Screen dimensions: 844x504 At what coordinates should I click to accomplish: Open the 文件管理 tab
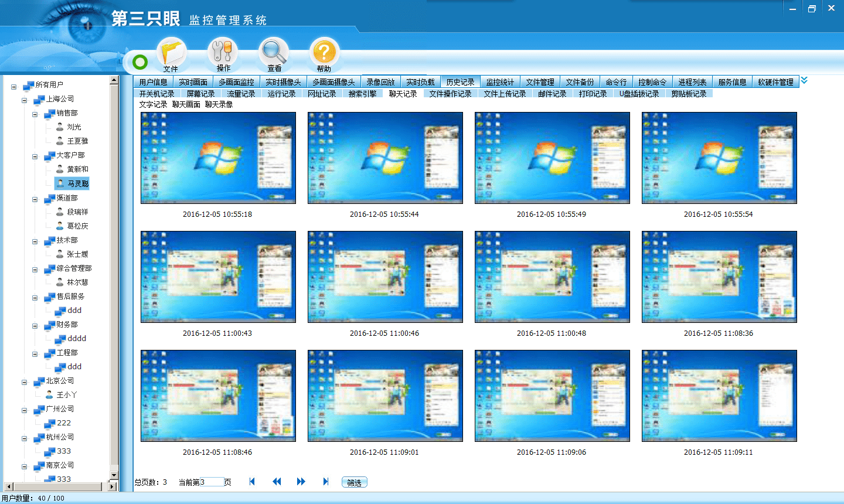pos(540,82)
